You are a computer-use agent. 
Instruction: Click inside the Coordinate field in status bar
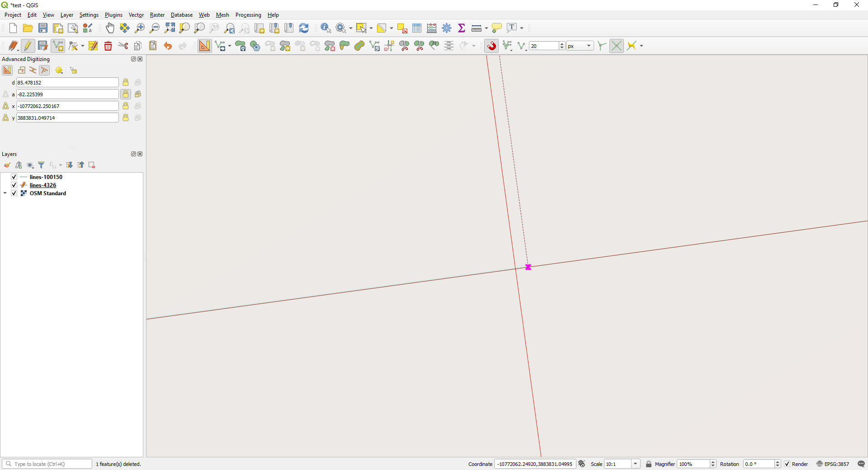click(x=535, y=464)
